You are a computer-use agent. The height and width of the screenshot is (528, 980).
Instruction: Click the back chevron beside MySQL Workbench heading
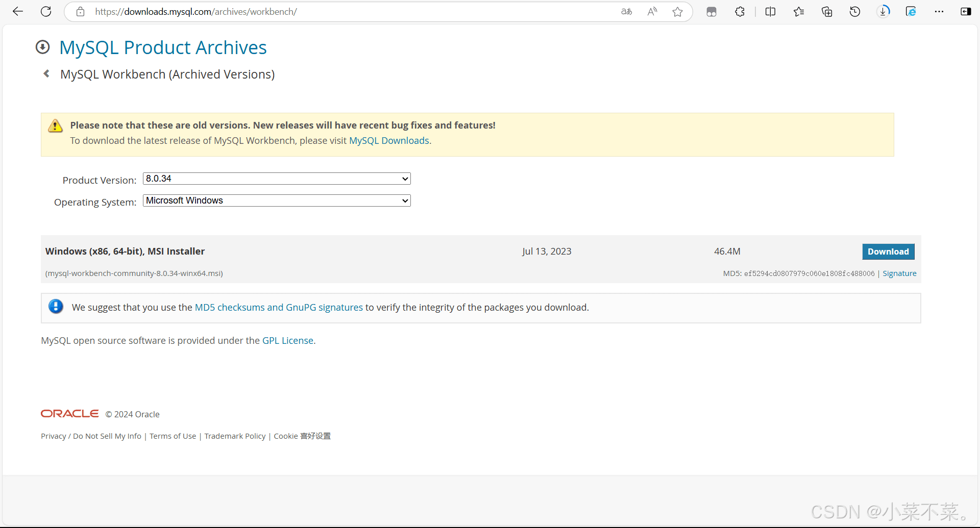click(46, 74)
